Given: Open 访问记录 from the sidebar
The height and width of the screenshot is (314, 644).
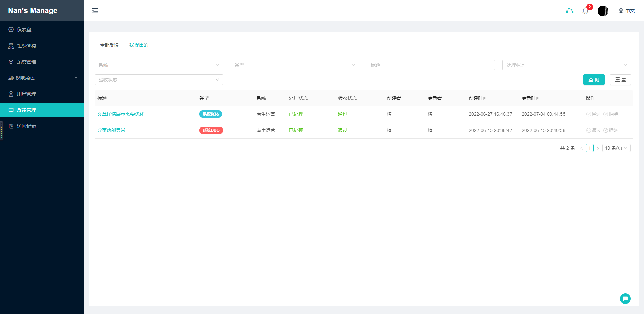Looking at the screenshot, I should coord(26,126).
